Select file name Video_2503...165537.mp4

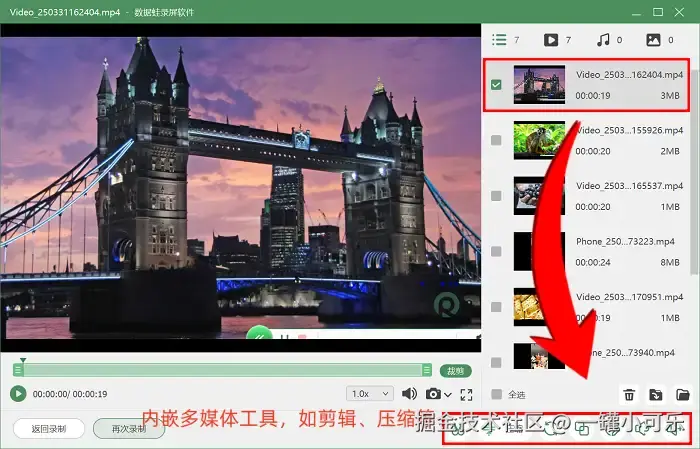click(629, 186)
